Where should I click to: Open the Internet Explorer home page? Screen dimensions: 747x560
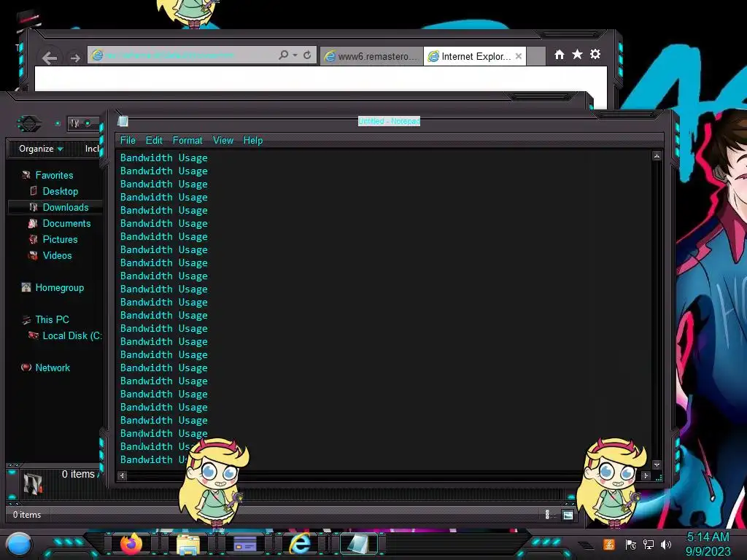[560, 55]
